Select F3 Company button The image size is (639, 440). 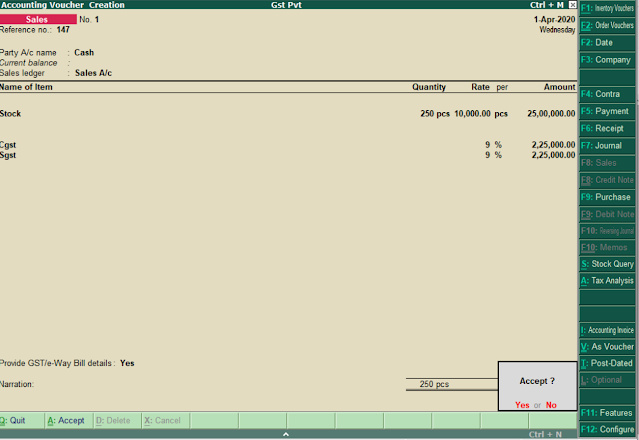607,60
